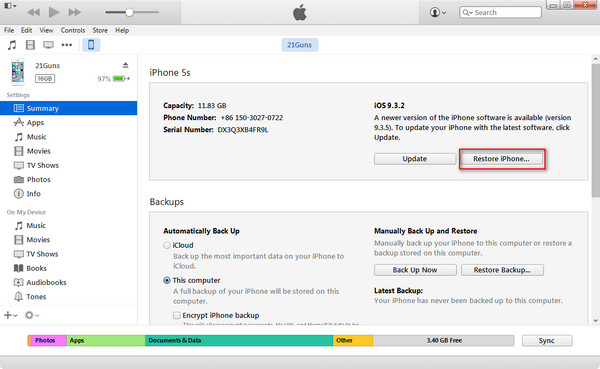Open the account user icon menu
The height and width of the screenshot is (369, 600).
click(x=438, y=12)
